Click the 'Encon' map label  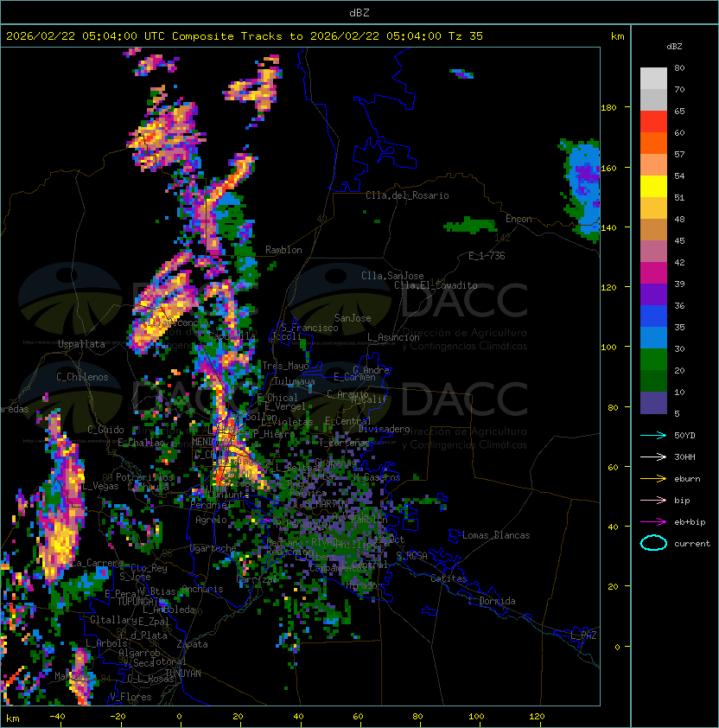(x=519, y=219)
